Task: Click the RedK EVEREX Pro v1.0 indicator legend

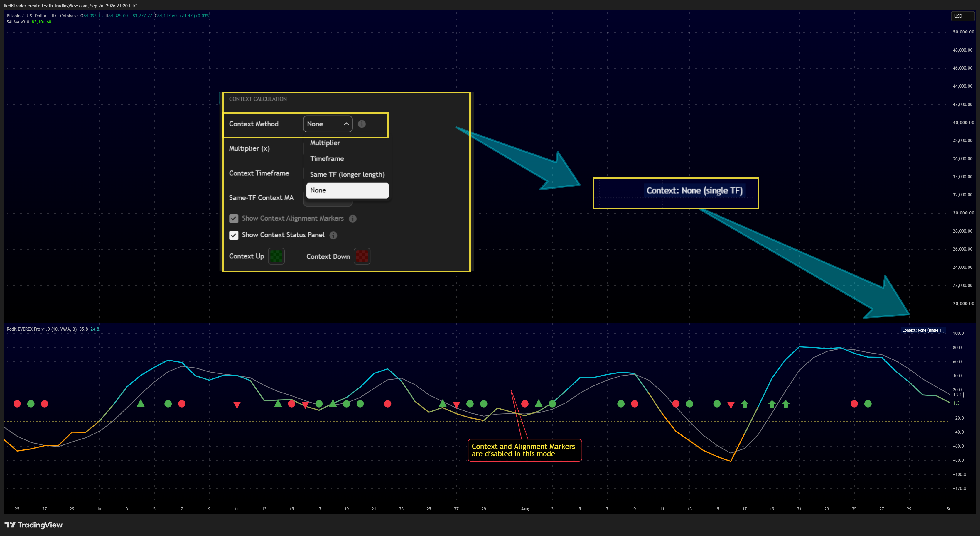Action: click(41, 329)
